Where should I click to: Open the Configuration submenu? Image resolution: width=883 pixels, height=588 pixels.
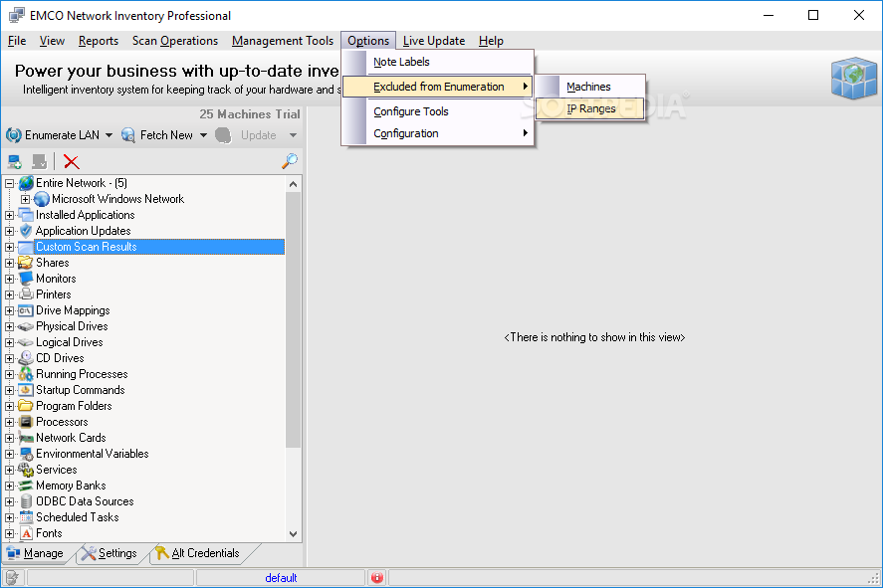coord(438,133)
